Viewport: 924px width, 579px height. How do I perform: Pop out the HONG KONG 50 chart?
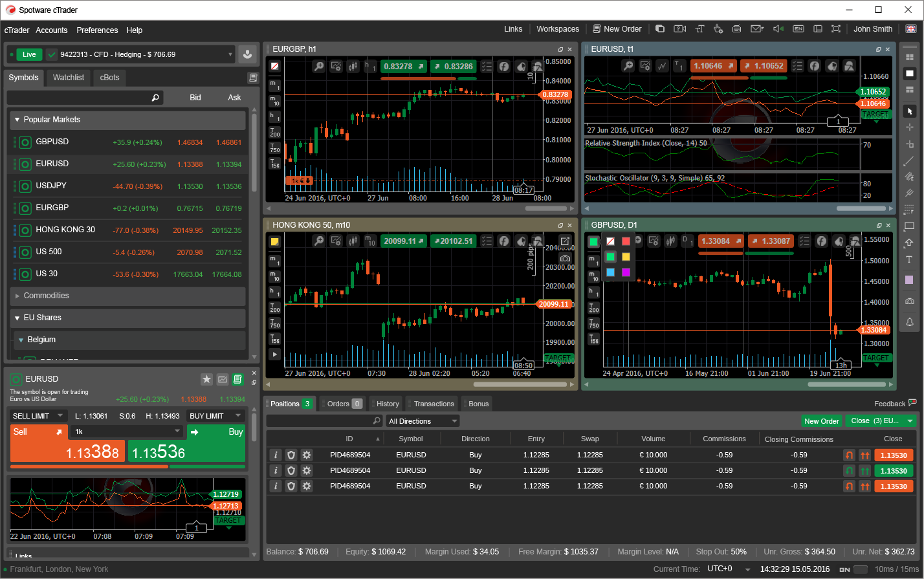coord(565,241)
